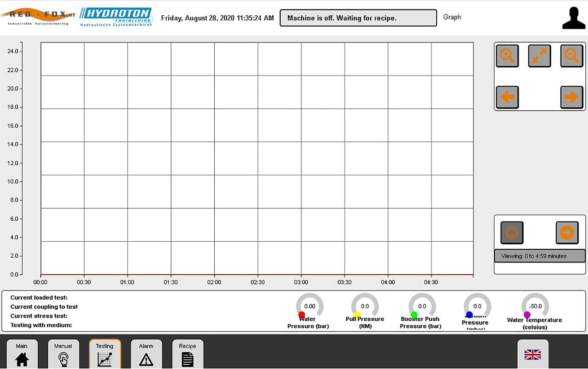Open the Main home tab
The width and height of the screenshot is (588, 369).
coord(22,354)
